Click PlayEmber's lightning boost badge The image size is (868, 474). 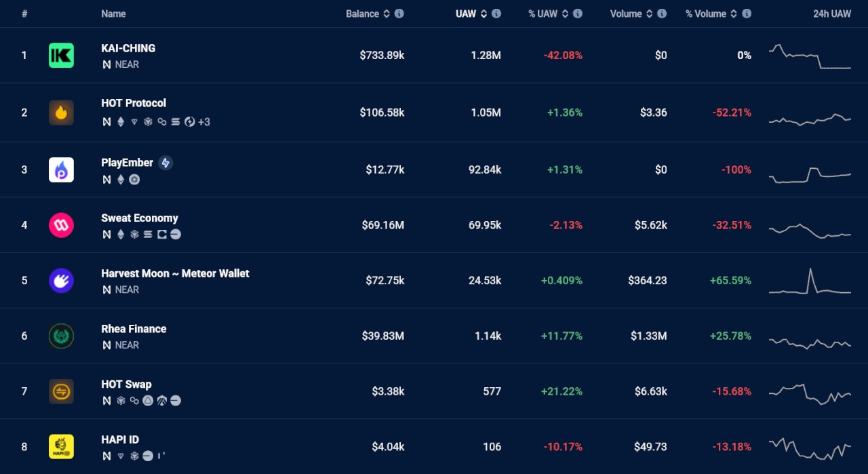165,163
